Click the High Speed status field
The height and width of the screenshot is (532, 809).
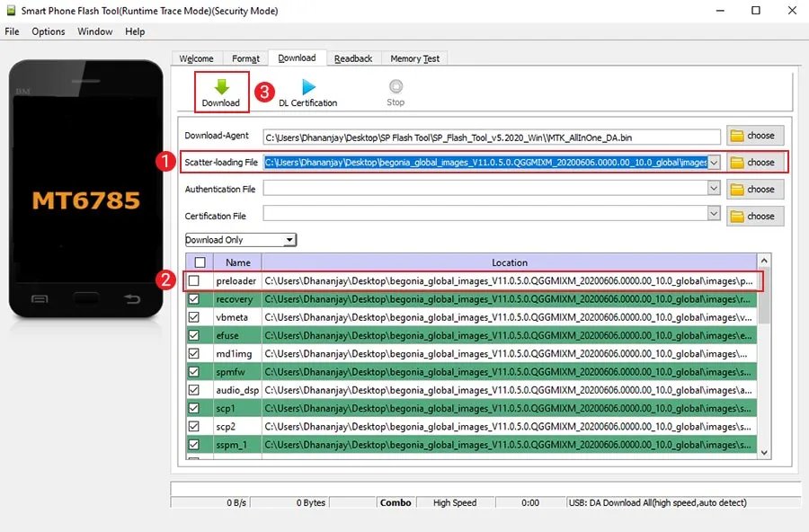coord(454,502)
